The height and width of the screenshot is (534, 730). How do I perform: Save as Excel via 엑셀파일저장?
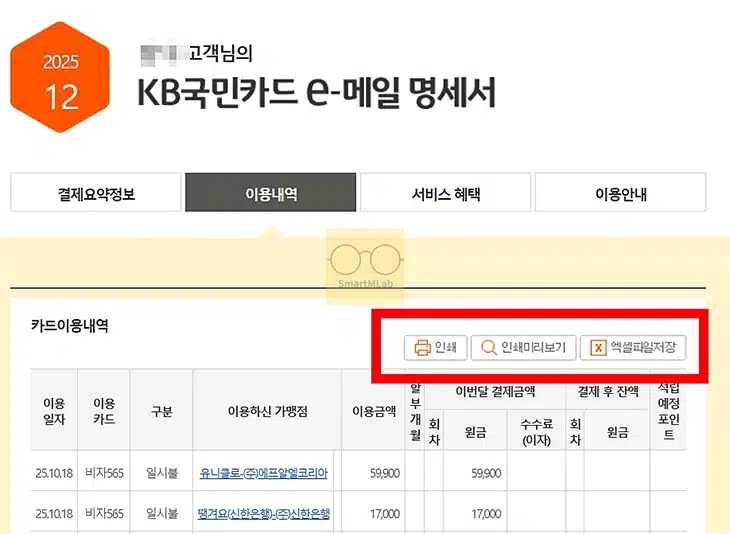tap(633, 347)
